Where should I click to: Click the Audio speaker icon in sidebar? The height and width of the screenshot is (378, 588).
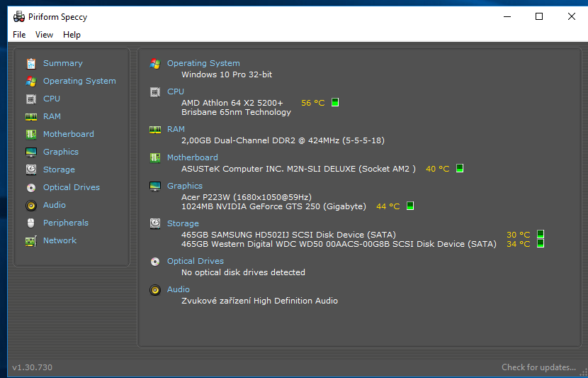click(30, 205)
